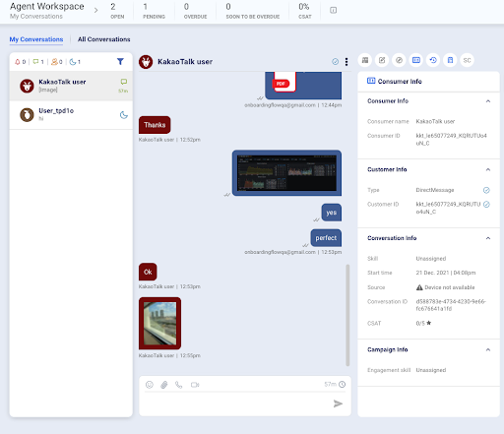504x434 pixels.
Task: Attach a file with paperclip icon
Action: 164,385
